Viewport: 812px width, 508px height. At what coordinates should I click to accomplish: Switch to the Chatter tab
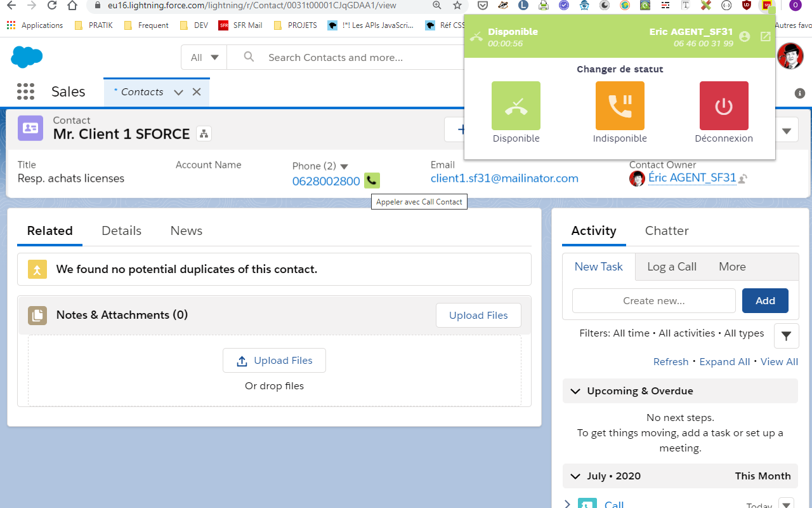667,231
